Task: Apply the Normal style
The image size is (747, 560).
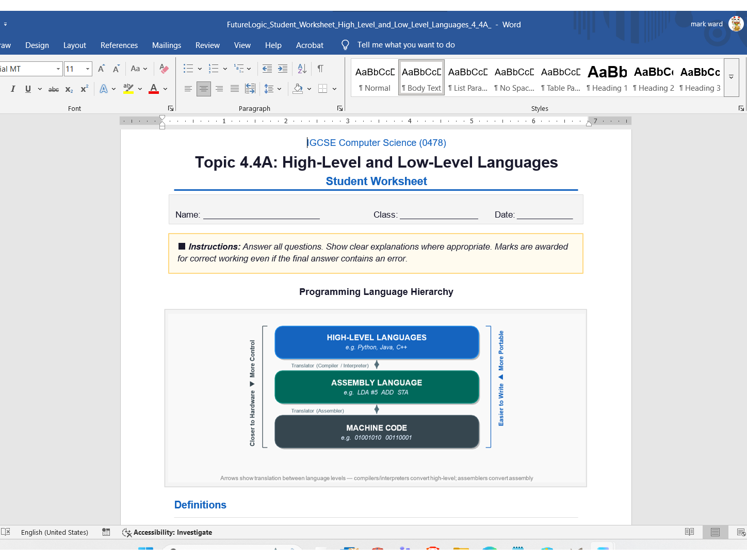Action: tap(375, 77)
